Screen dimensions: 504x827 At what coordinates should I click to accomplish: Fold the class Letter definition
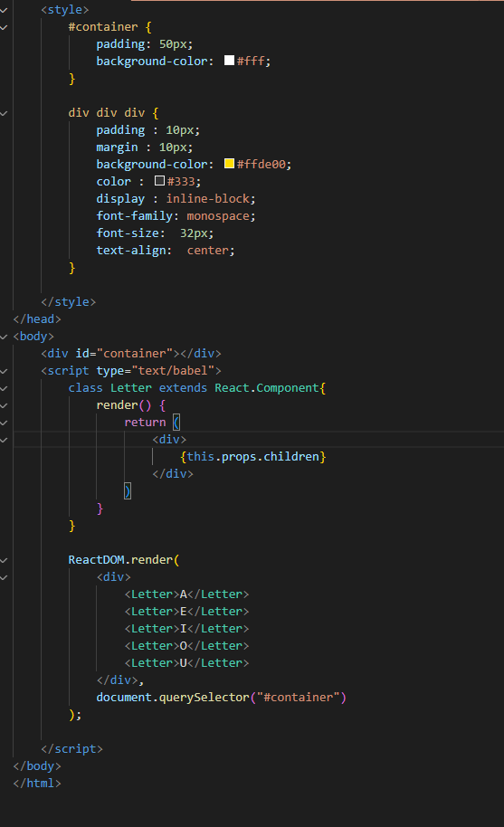4,389
